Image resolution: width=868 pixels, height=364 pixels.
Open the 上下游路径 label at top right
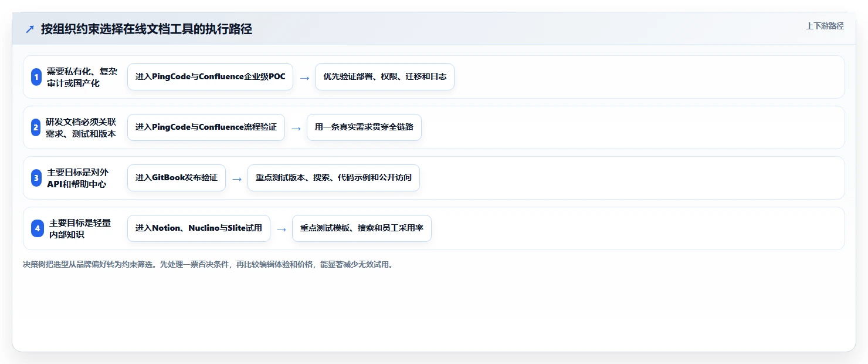tap(825, 26)
